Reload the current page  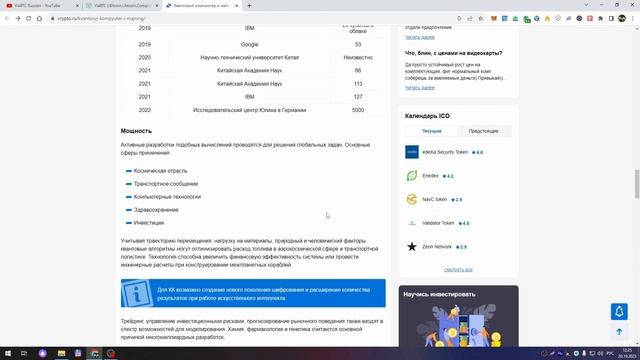point(29,18)
